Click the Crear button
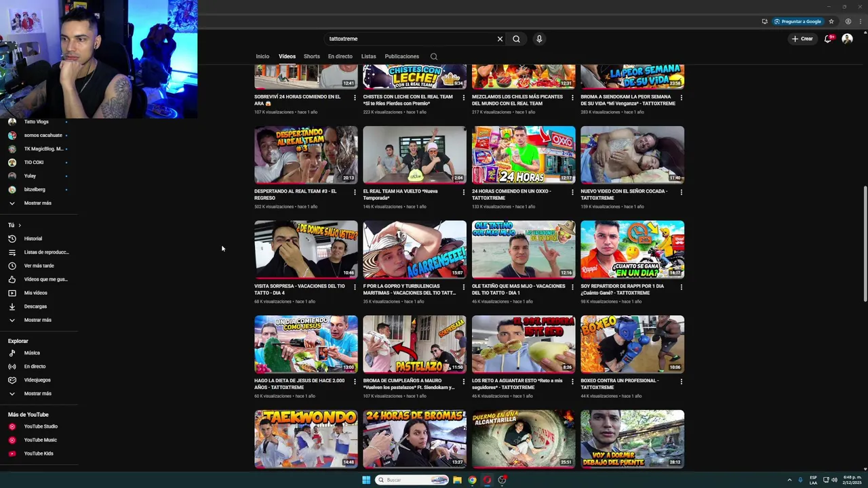This screenshot has width=868, height=488. click(x=802, y=39)
